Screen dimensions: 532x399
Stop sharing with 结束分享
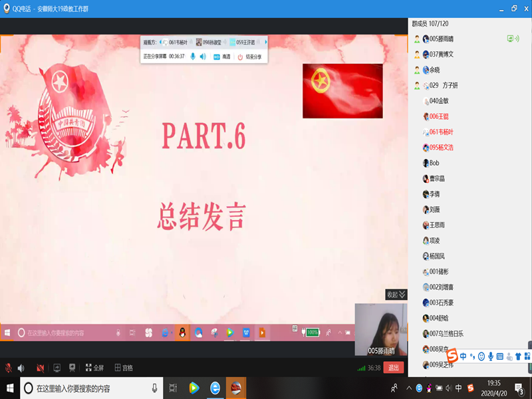(250, 57)
